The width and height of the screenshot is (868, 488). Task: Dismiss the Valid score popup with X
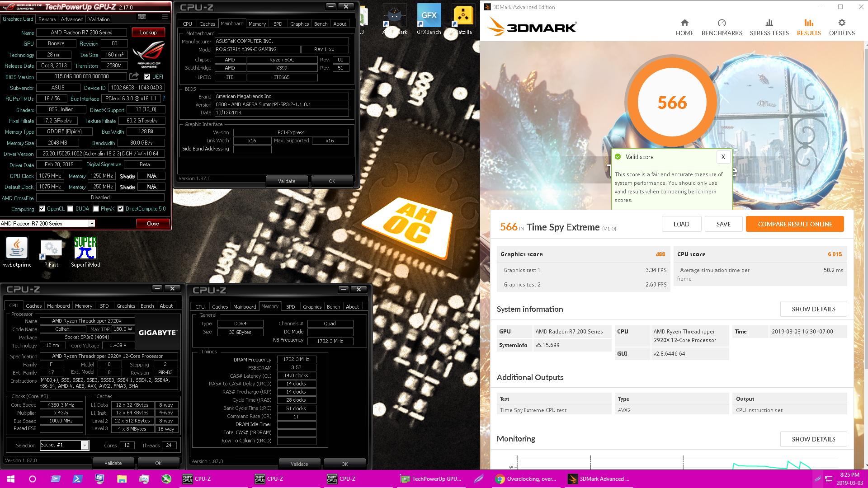coord(723,157)
